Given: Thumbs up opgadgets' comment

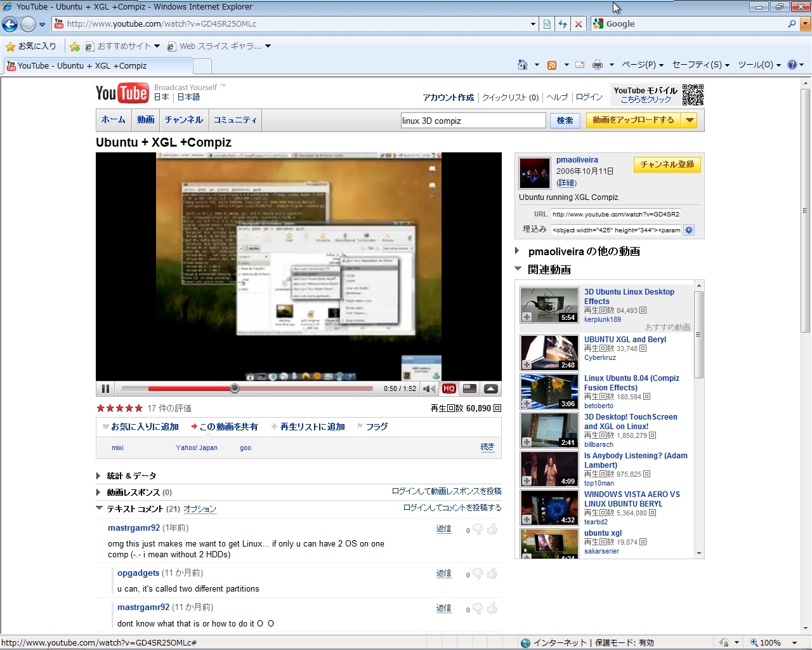Looking at the screenshot, I should point(492,574).
